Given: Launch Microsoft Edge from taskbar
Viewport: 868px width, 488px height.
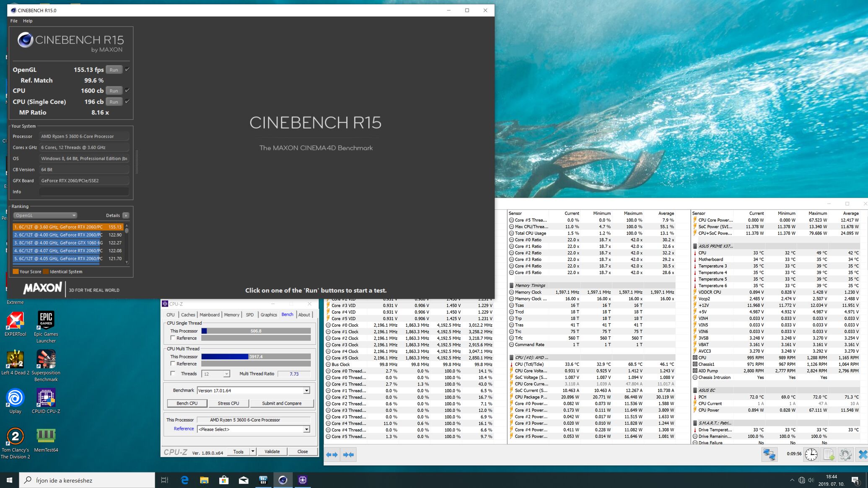Looking at the screenshot, I should click(184, 480).
